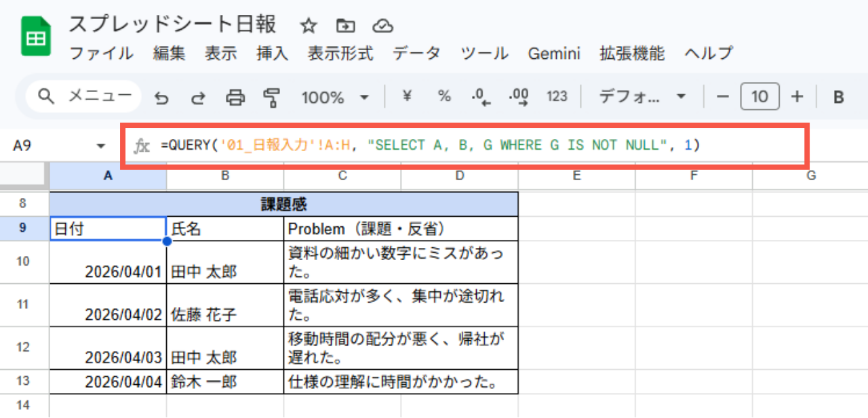This screenshot has width=868, height=418.
Task: Toggle bold formatting with the B icon
Action: click(839, 97)
